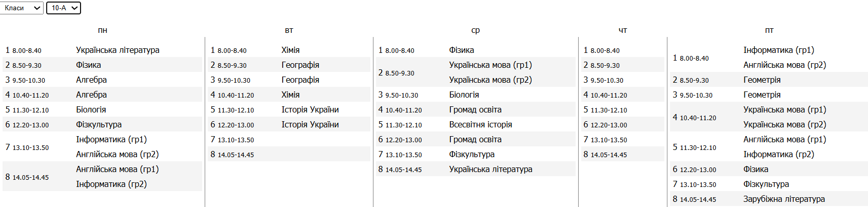The width and height of the screenshot is (868, 207).
Task: Click Monday's Українська література lesson
Action: 117,50
